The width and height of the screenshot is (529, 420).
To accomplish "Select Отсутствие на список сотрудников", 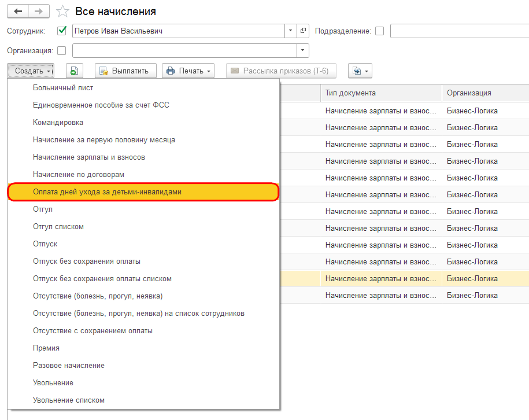I will (x=143, y=314).
